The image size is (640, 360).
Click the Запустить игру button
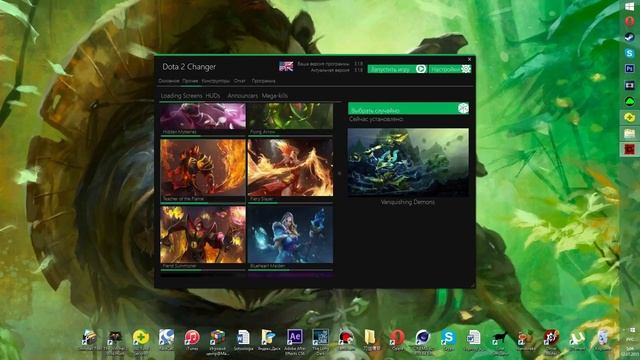[397, 69]
